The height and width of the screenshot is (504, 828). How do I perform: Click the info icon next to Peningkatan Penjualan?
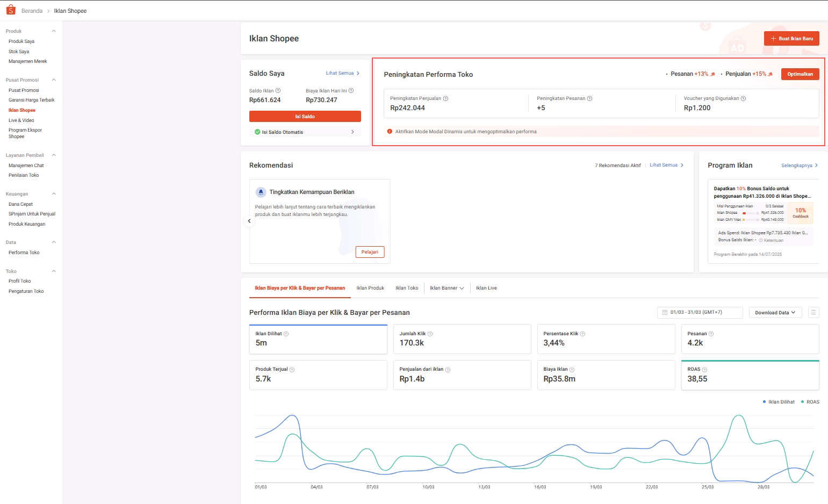click(445, 98)
